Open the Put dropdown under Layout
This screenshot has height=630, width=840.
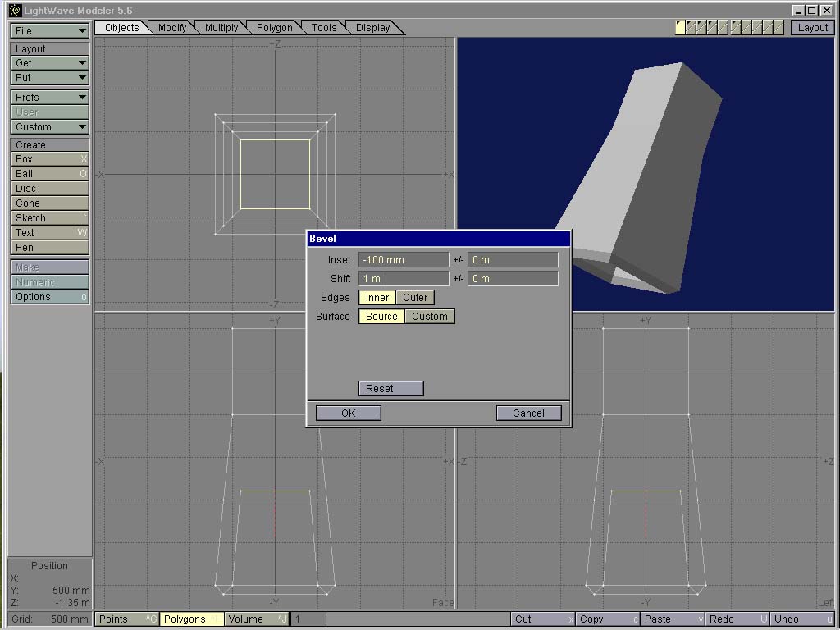coord(49,78)
